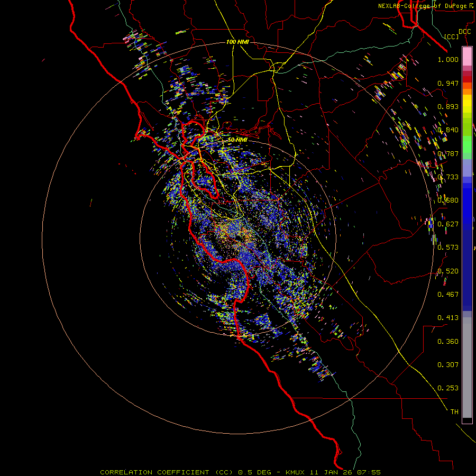Click the 0.467 color scale value

pos(448,295)
